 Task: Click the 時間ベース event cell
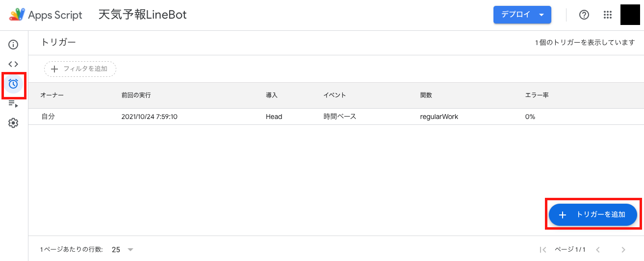pos(339,117)
